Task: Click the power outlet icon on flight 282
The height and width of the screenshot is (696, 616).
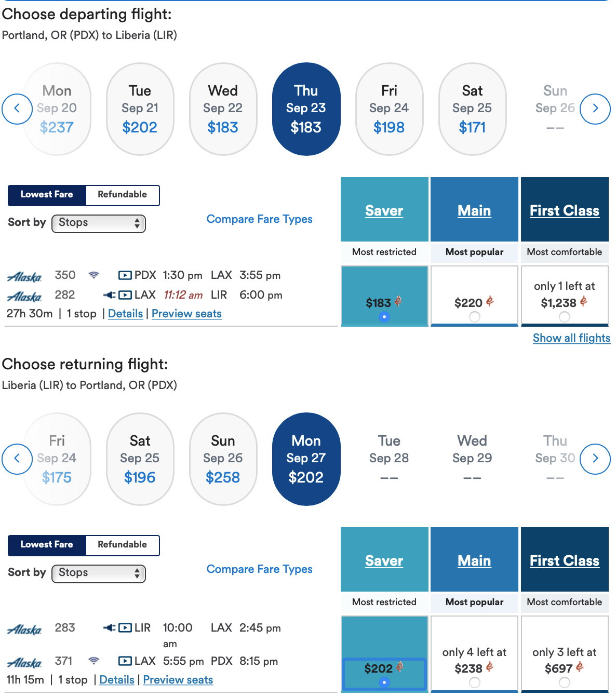Action: [x=109, y=295]
